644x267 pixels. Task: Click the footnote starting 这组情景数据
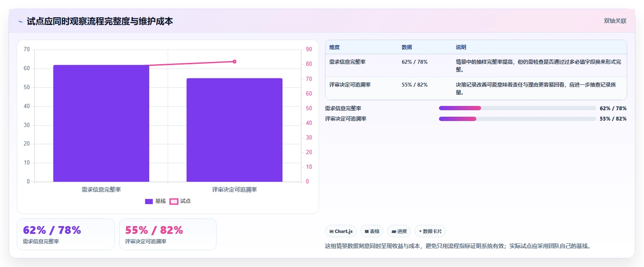pos(458,246)
